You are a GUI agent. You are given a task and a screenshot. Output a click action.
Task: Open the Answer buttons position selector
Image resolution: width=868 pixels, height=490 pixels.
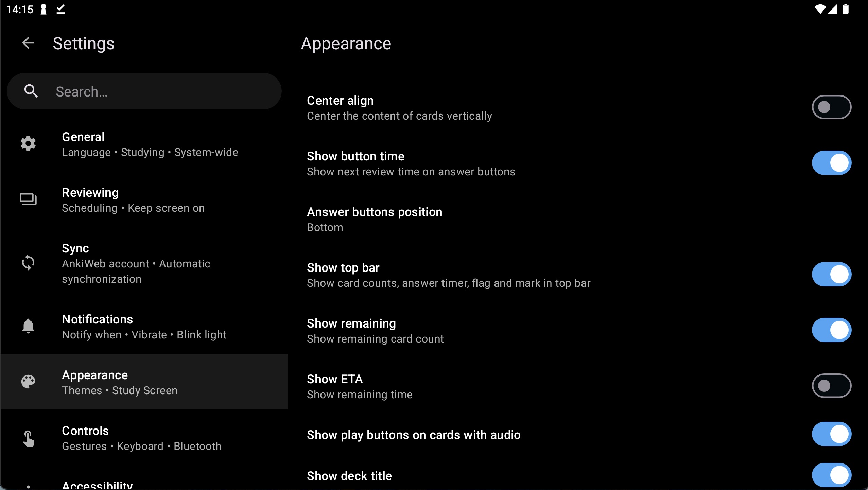click(375, 219)
